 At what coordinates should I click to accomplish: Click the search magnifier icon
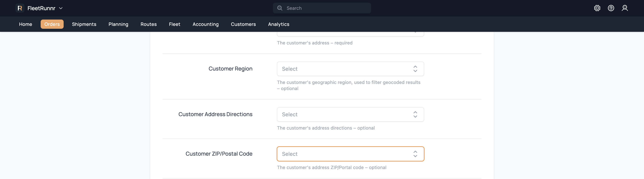pyautogui.click(x=280, y=8)
